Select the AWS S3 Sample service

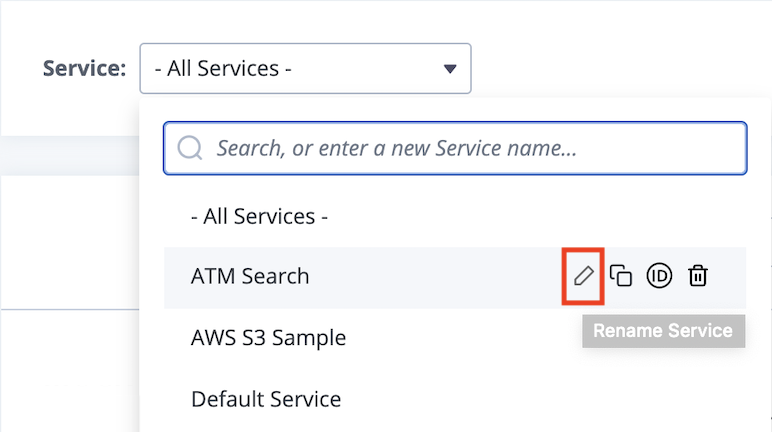tap(268, 337)
